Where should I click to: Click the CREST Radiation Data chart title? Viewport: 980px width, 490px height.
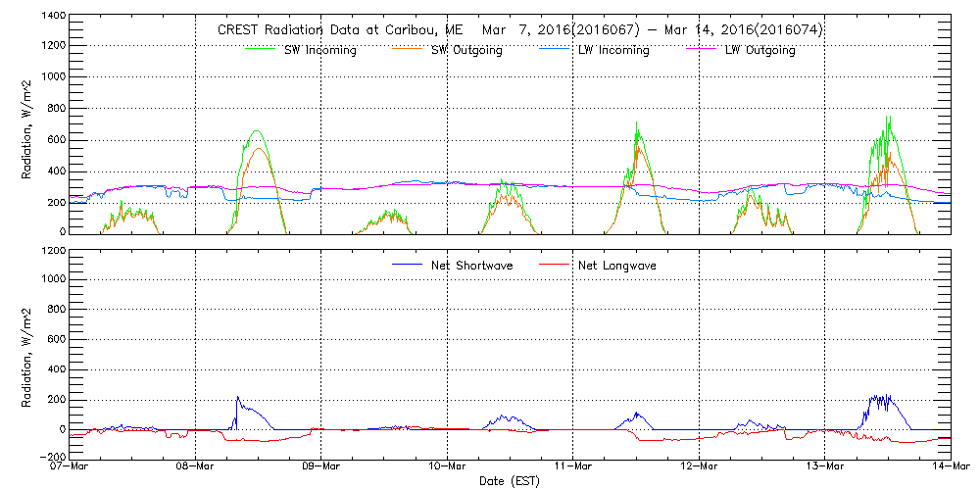[x=518, y=30]
